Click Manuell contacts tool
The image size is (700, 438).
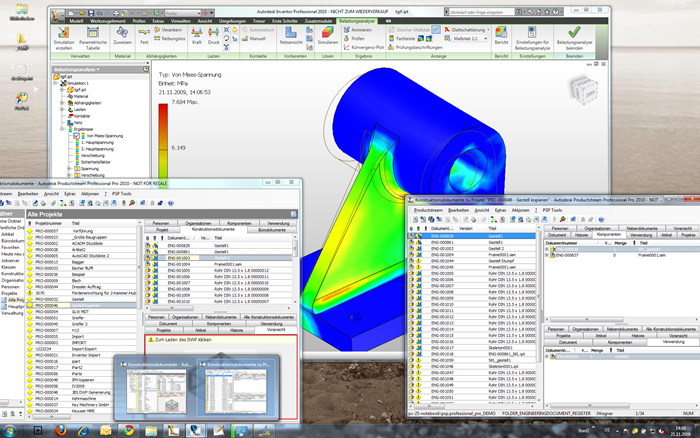click(254, 39)
